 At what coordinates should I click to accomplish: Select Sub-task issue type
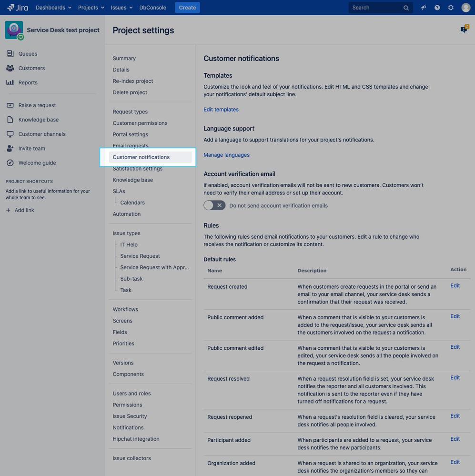click(131, 279)
